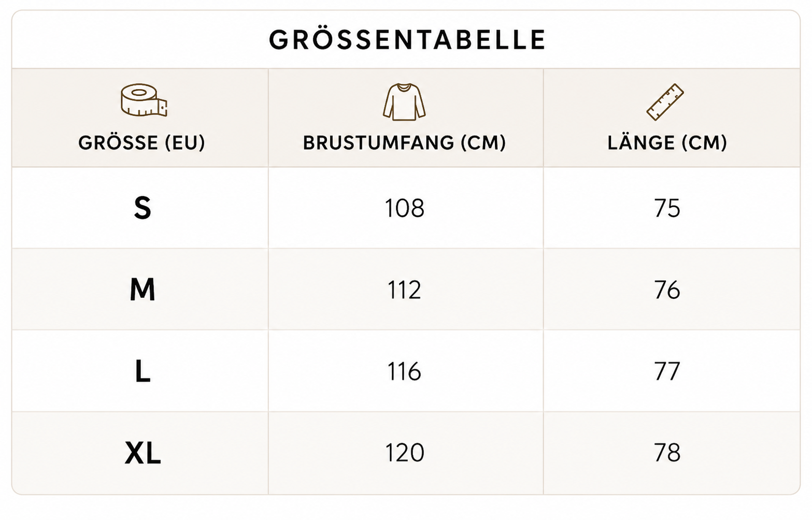Viewport: 812px width, 520px height.
Task: Click chest value 108
Action: tap(404, 208)
